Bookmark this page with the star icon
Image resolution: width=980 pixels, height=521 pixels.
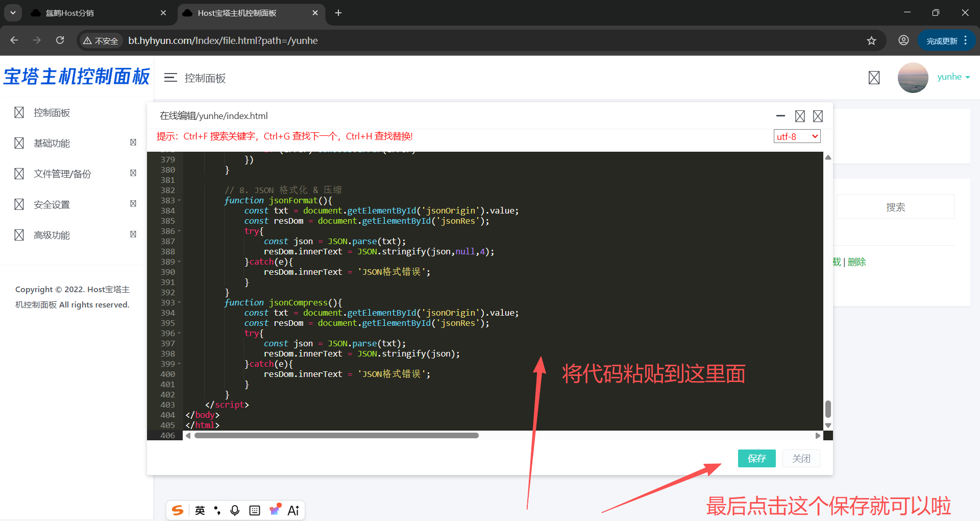(x=871, y=41)
